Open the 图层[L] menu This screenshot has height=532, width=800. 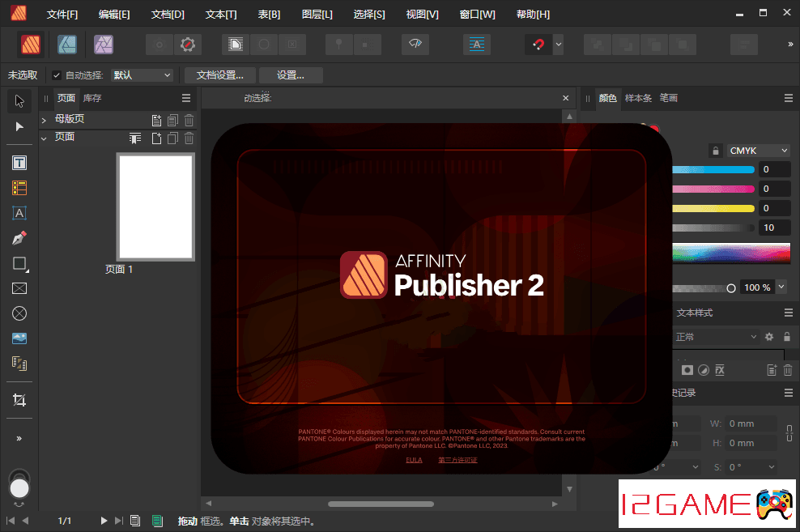[x=317, y=15]
